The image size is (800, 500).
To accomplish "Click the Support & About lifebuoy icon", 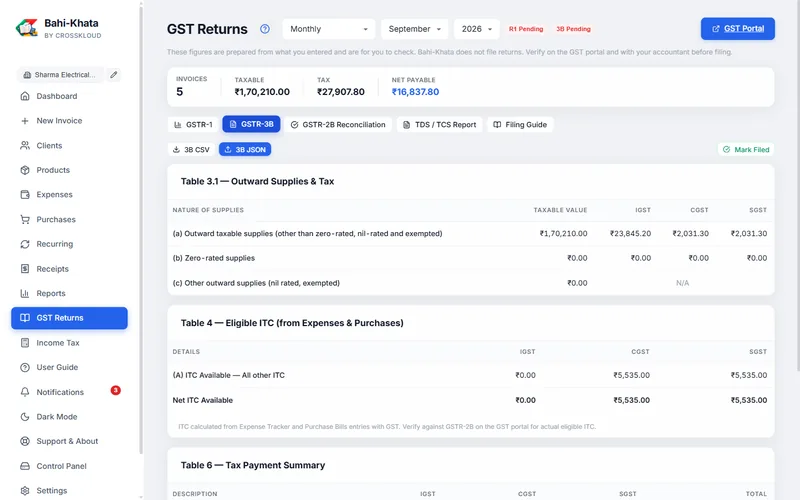I will click(x=24, y=441).
